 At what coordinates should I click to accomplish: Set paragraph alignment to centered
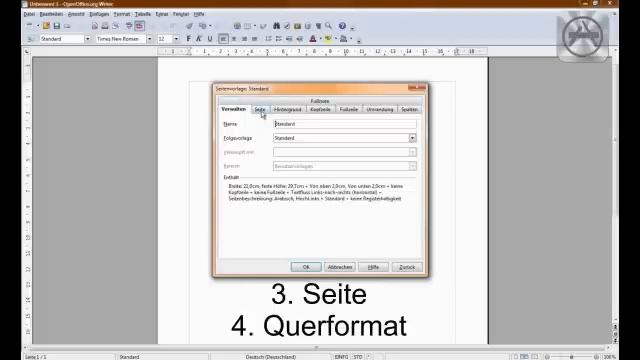click(x=234, y=39)
